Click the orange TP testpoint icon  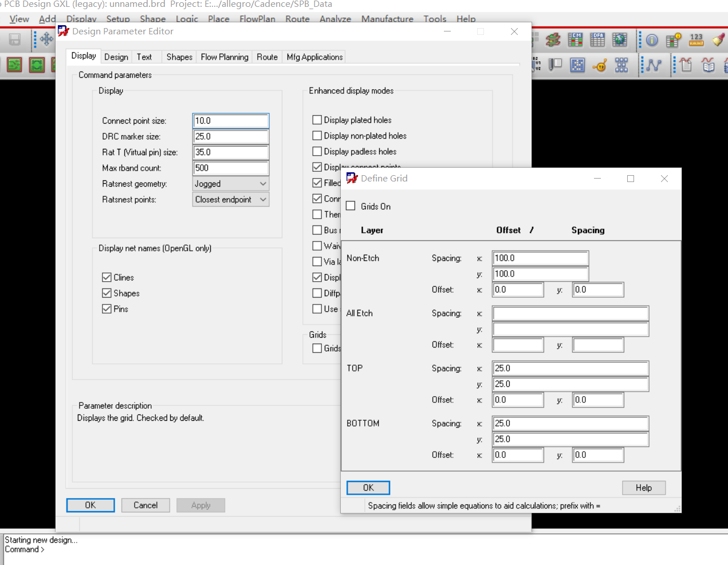click(x=600, y=65)
